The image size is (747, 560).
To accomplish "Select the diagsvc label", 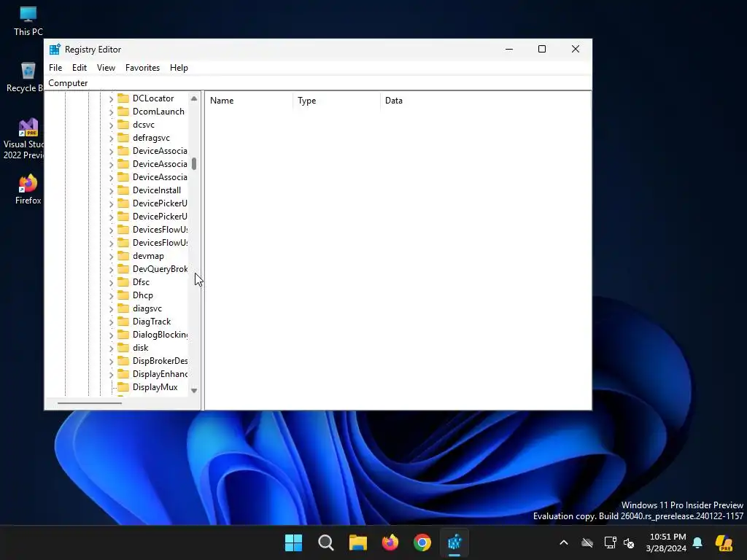I will pos(147,308).
